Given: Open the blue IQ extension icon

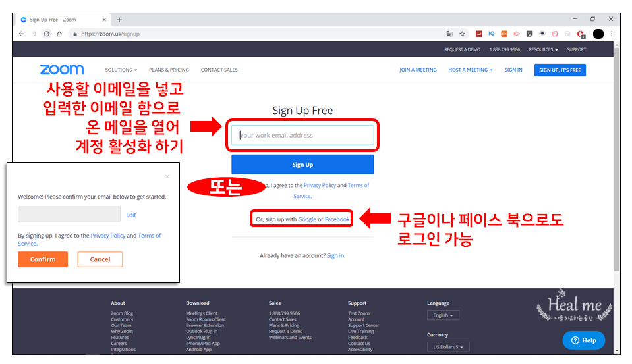Looking at the screenshot, I should 492,34.
